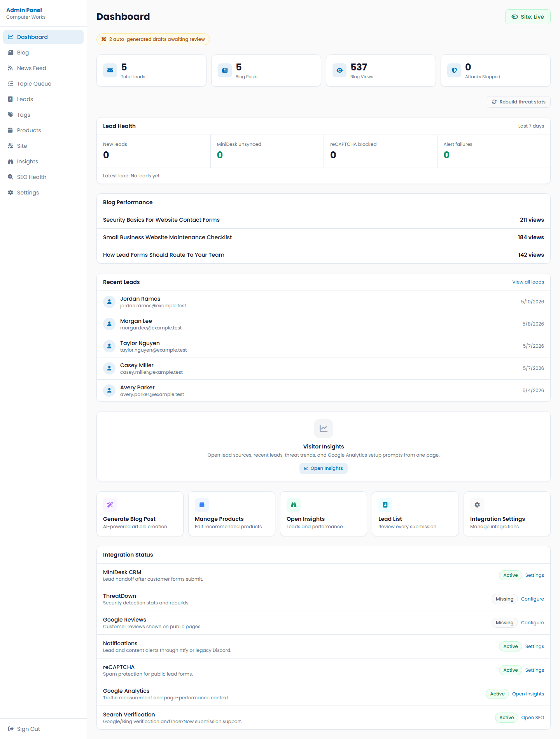Click Open SEO link for Search Verification

[532, 718]
